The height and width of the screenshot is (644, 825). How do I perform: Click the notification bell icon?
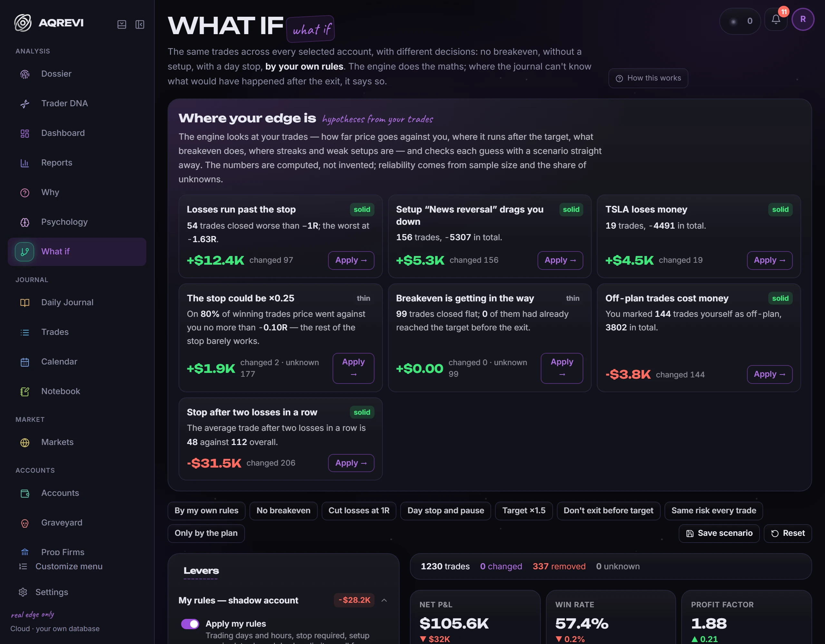point(775,20)
